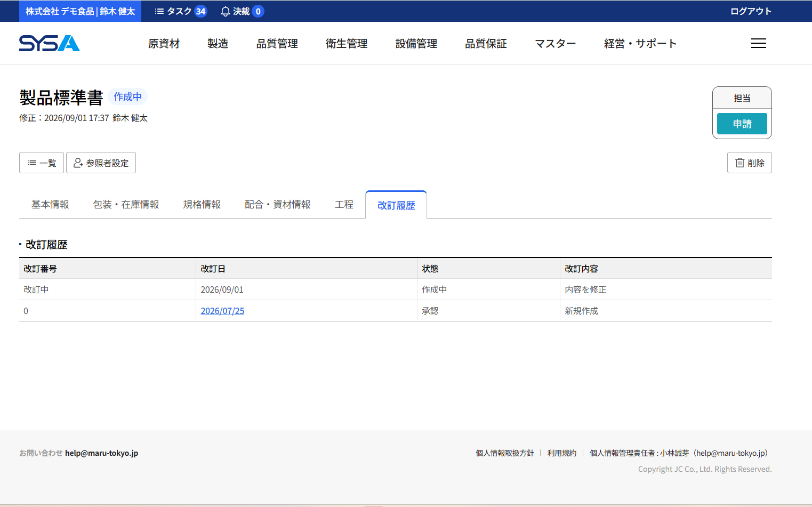The height and width of the screenshot is (507, 812).
Task: Click cell 内容を修正
Action: [x=666, y=289]
